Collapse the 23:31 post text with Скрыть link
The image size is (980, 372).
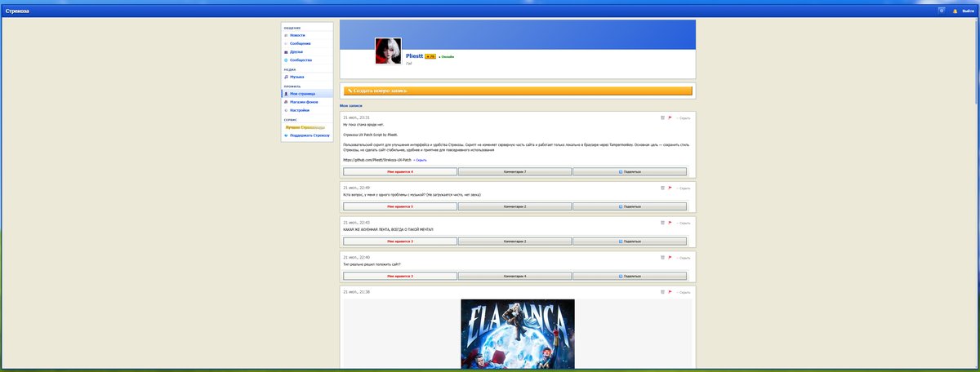[421, 161]
